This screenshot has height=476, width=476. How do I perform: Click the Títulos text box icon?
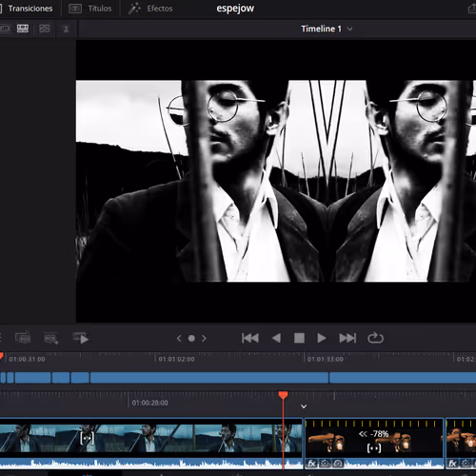[x=75, y=9]
